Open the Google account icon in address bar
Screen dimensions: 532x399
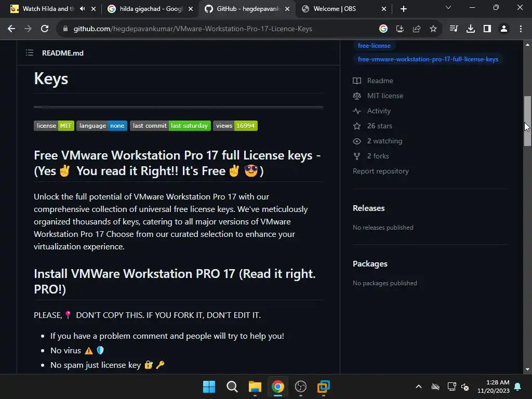pyautogui.click(x=383, y=29)
